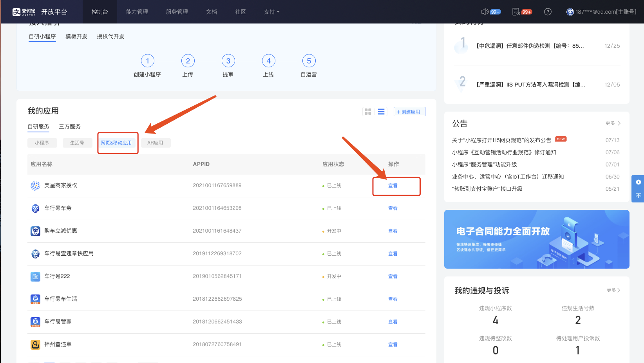Image resolution: width=644 pixels, height=363 pixels.
Task: Click 查看 for 神州查违章
Action: coord(393,345)
